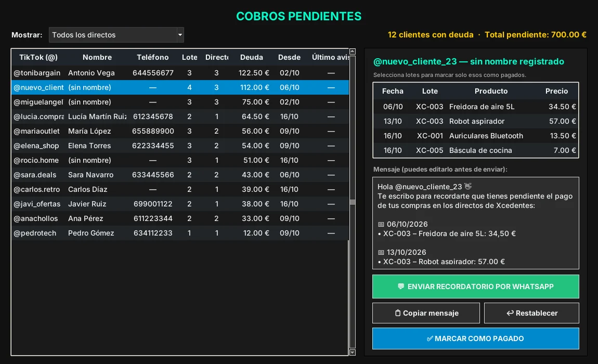The image size is (598, 364).
Task: Click debt amount 122.50 €
Action: [254, 73]
